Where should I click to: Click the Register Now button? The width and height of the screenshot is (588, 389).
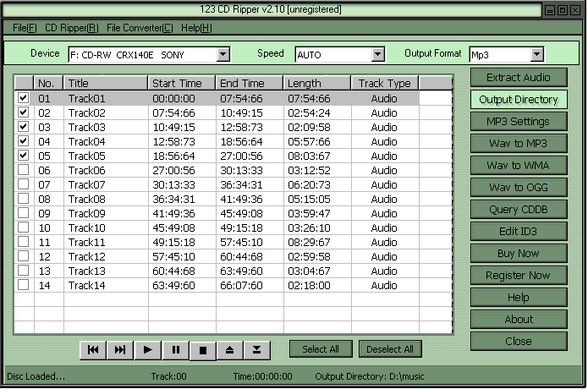click(x=519, y=276)
